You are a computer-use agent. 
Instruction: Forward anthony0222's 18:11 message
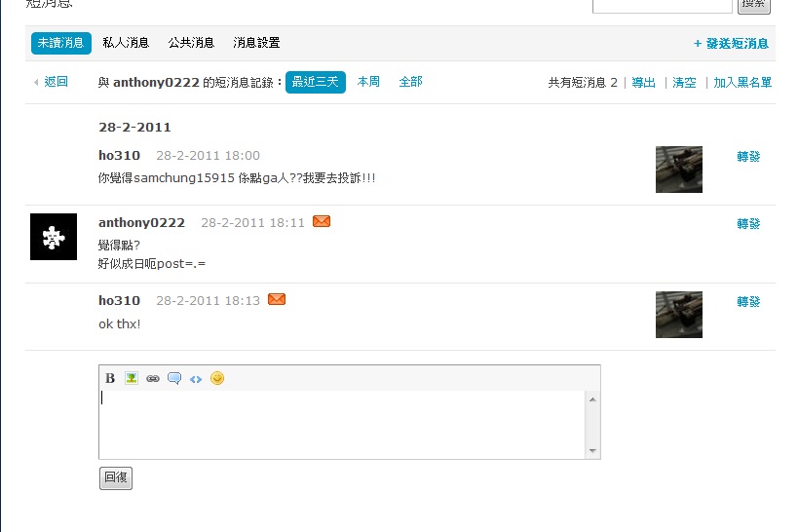click(748, 224)
